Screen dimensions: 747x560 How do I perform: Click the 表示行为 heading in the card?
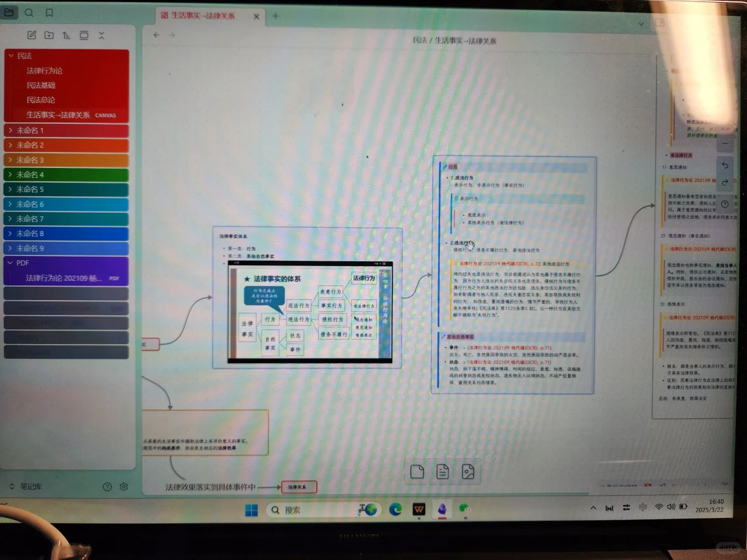tap(469, 199)
